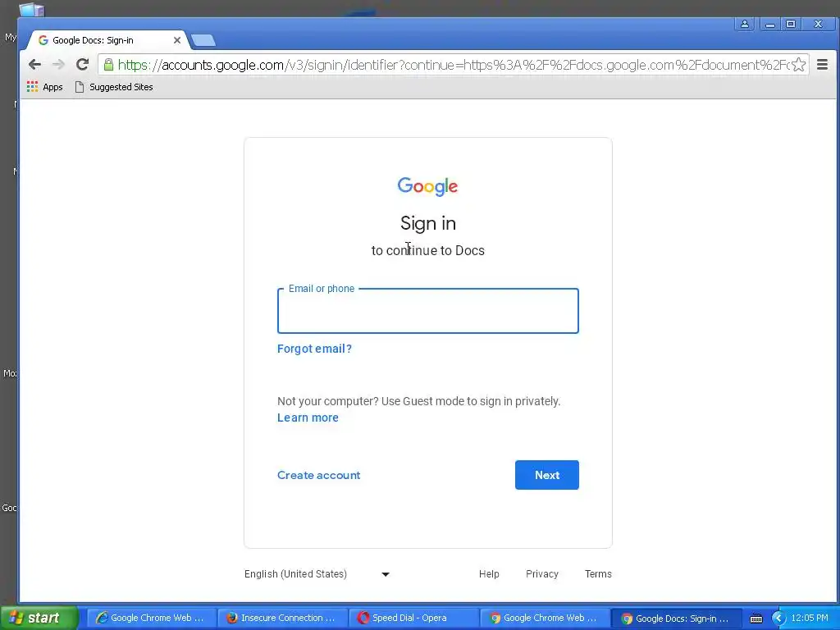Click the browser forward arrow

pos(58,65)
